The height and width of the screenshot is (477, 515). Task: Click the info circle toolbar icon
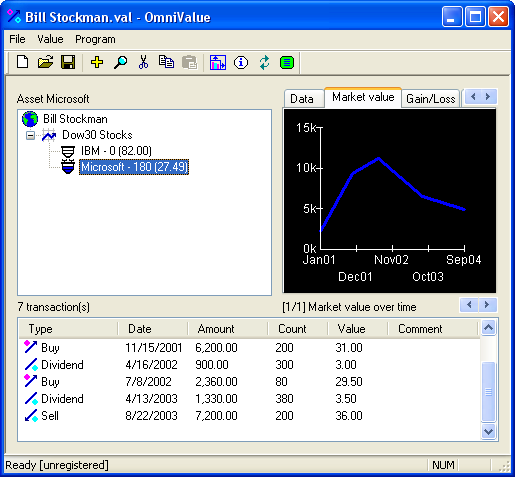(x=241, y=62)
